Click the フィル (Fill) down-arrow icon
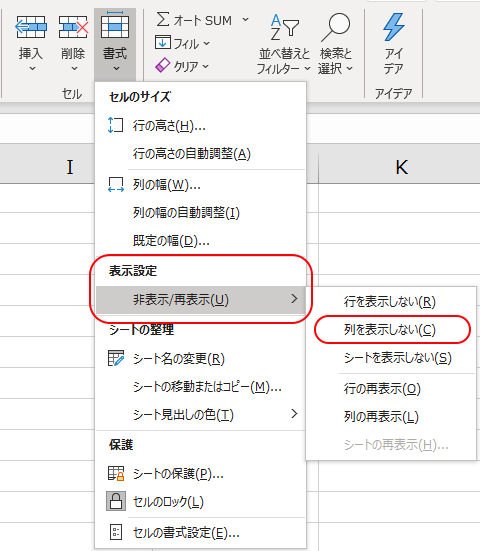480x551 pixels. click(x=163, y=43)
